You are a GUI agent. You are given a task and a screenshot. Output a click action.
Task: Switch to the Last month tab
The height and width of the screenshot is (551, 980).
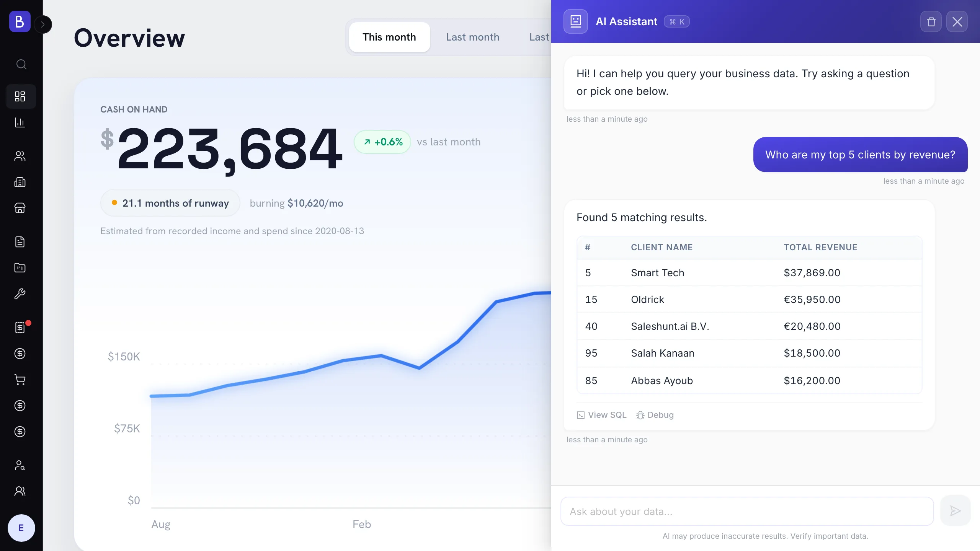click(x=472, y=37)
